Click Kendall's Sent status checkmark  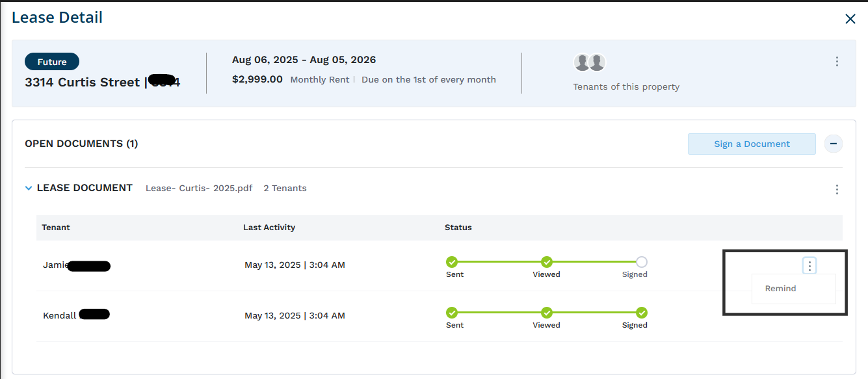[452, 313]
